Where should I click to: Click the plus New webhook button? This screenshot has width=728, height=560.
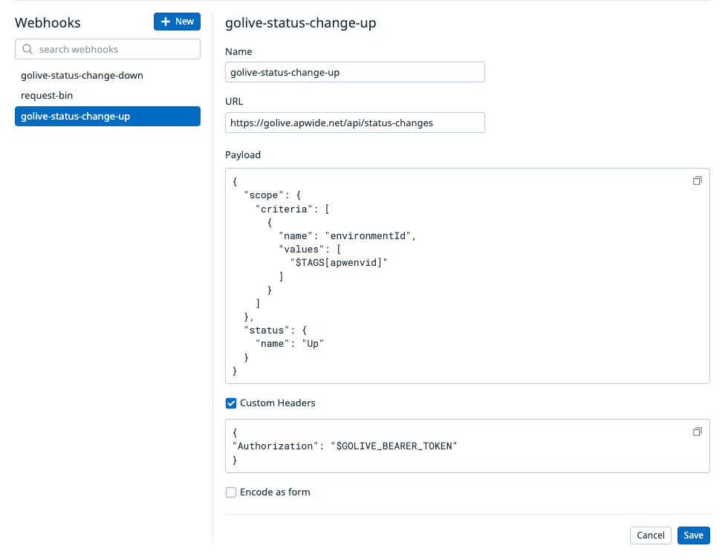tap(177, 22)
